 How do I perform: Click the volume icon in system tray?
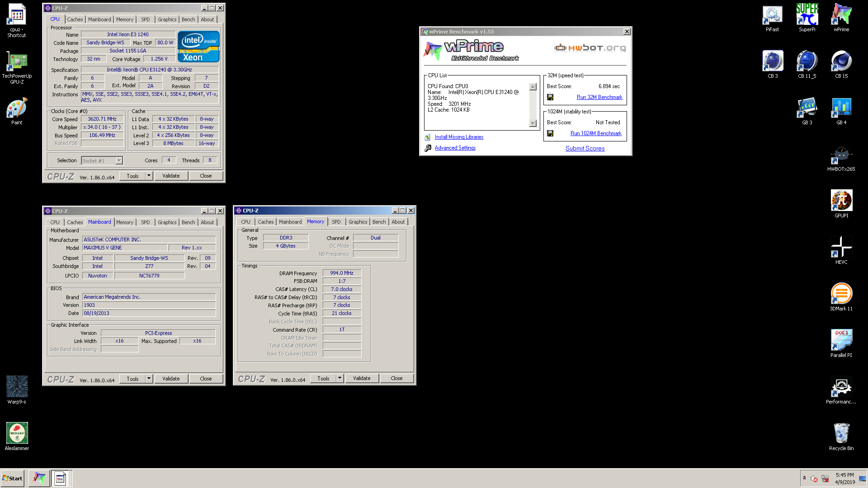814,479
